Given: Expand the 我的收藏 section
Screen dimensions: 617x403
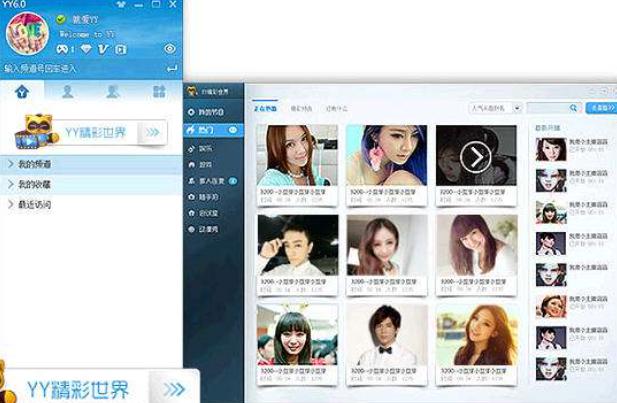Looking at the screenshot, I should pyautogui.click(x=11, y=184).
